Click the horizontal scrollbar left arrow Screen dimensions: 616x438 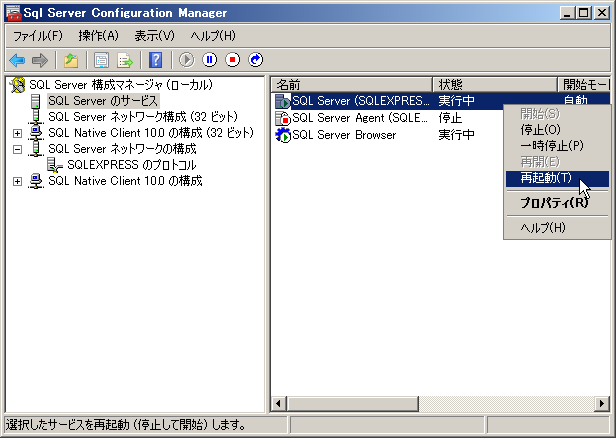pos(279,404)
